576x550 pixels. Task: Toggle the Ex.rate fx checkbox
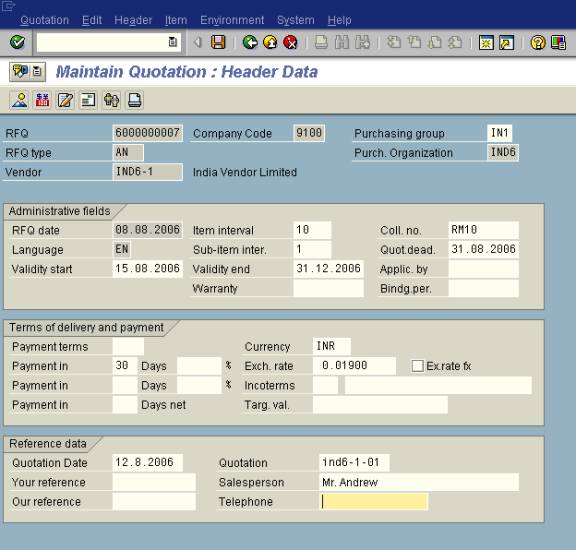[417, 366]
